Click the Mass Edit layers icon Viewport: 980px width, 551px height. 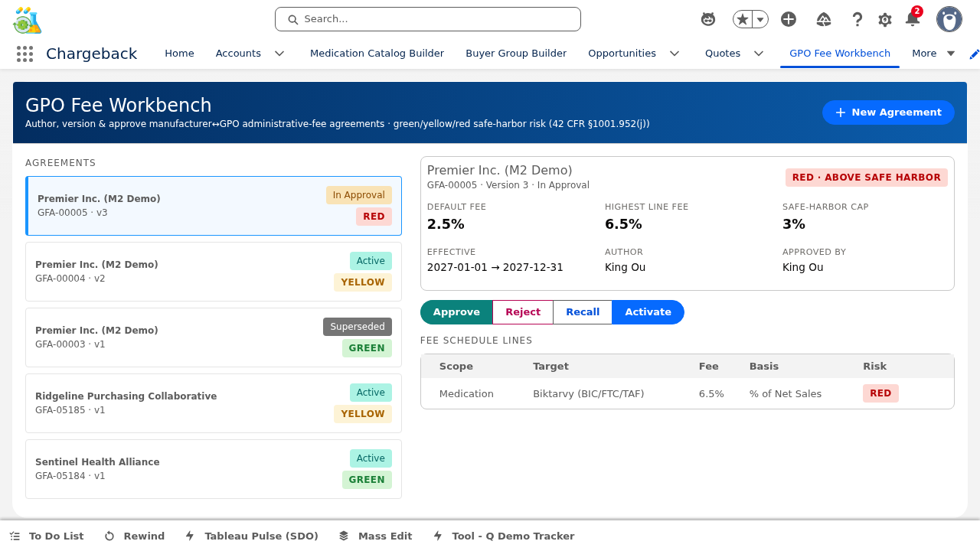point(344,536)
